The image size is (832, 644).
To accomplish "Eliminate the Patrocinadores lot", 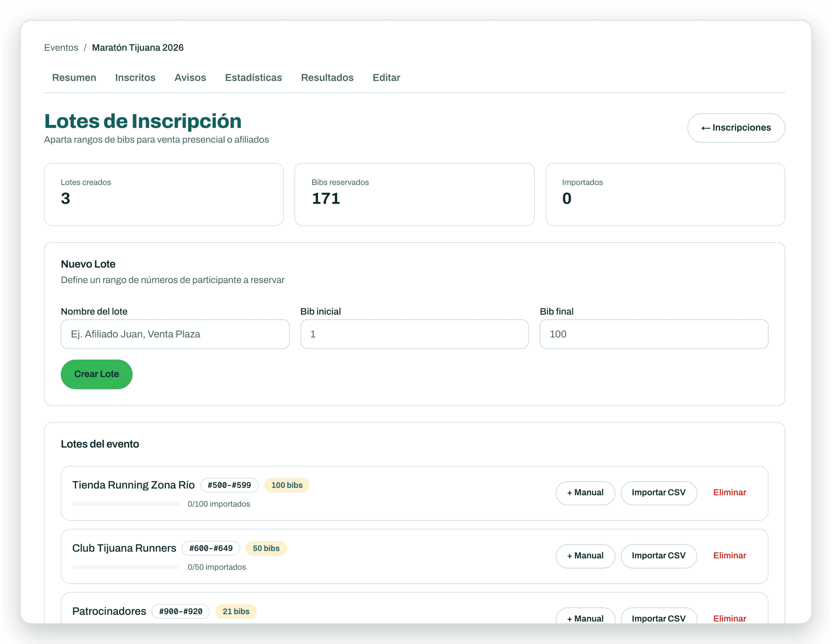I will [729, 618].
